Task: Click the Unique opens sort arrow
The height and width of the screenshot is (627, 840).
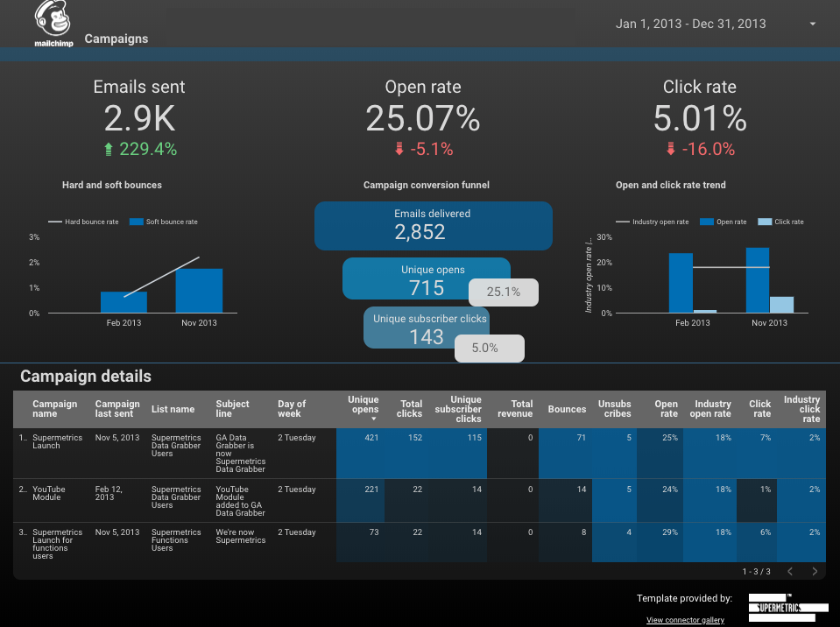Action: pyautogui.click(x=374, y=419)
